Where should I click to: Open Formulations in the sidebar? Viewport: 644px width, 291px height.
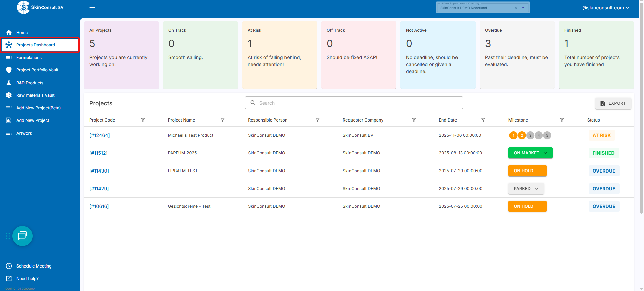click(29, 58)
